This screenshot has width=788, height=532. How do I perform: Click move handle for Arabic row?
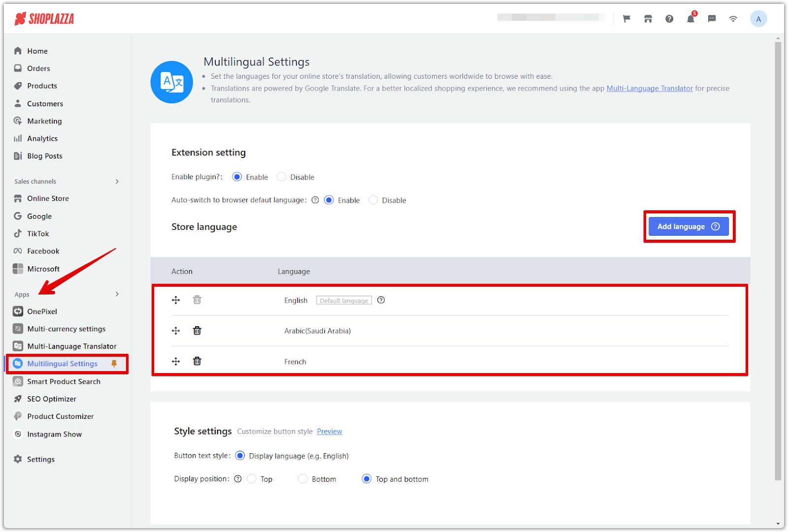click(176, 331)
